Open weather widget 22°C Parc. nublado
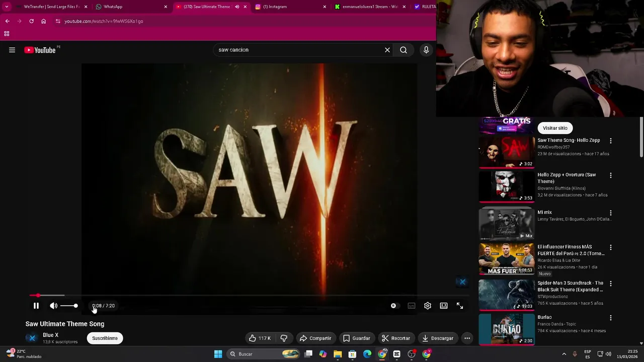 coord(24,354)
